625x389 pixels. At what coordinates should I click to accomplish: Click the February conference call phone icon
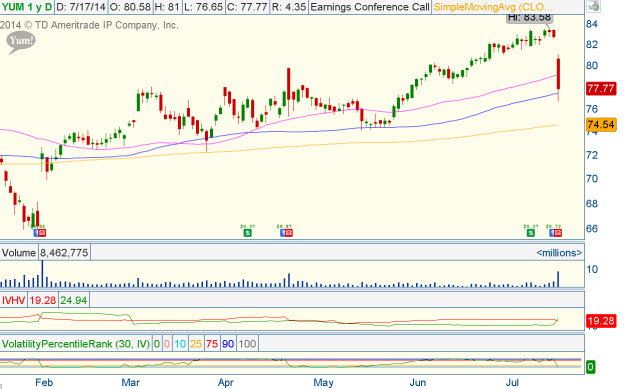point(42,233)
